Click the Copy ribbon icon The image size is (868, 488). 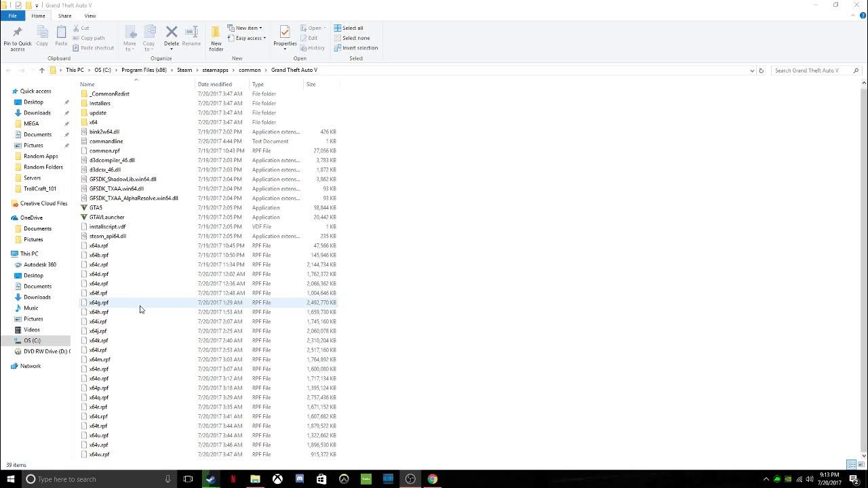(x=42, y=37)
